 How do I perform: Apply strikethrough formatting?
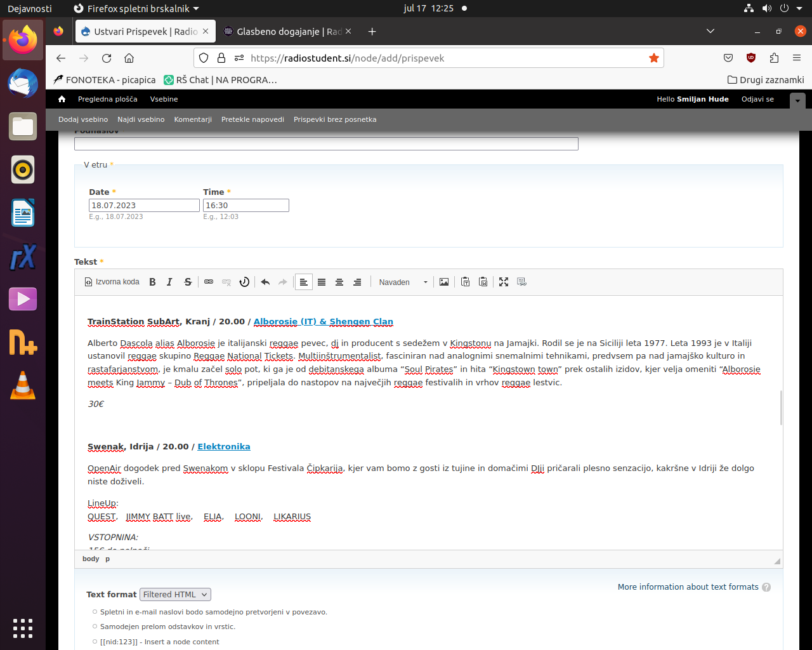[x=188, y=282]
